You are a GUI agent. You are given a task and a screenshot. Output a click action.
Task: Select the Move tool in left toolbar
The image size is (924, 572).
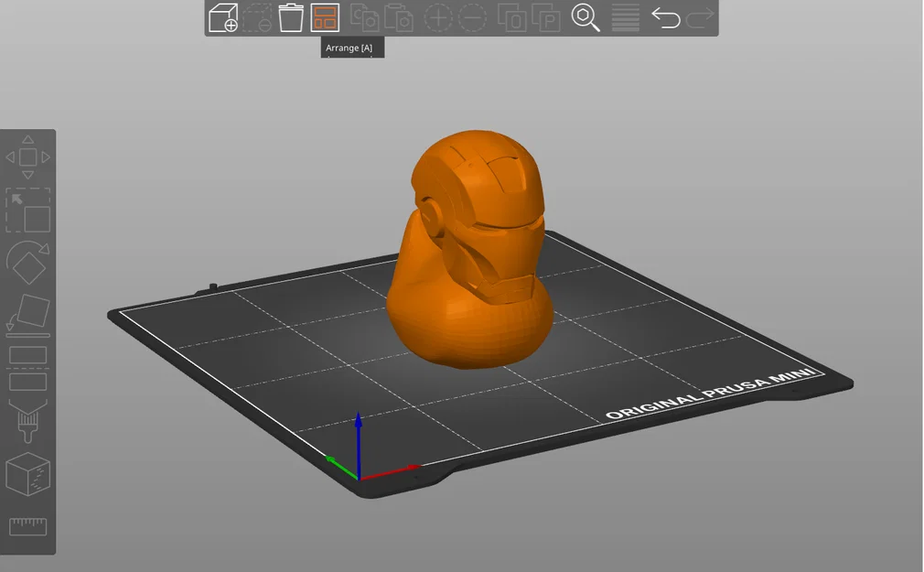[27, 156]
